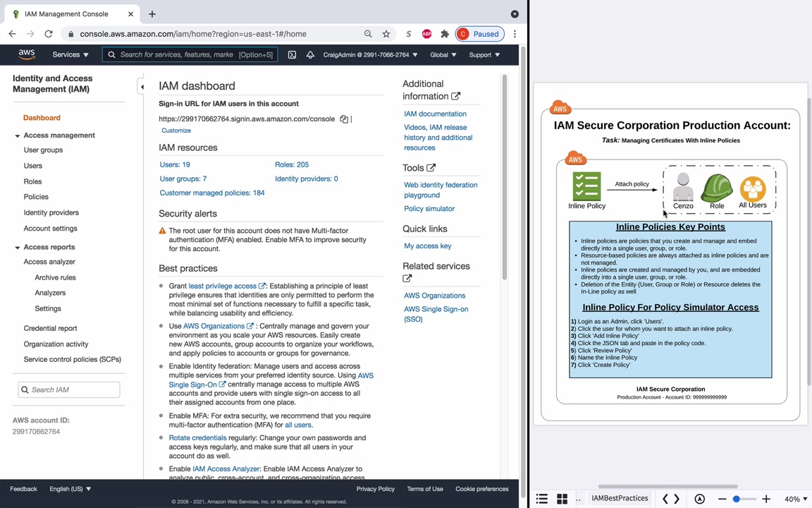Open User groups in sidebar
This screenshot has width=812, height=508.
point(43,150)
